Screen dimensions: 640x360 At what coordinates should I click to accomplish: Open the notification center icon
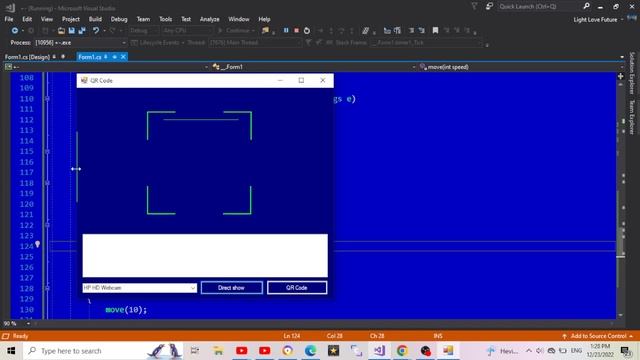625,351
